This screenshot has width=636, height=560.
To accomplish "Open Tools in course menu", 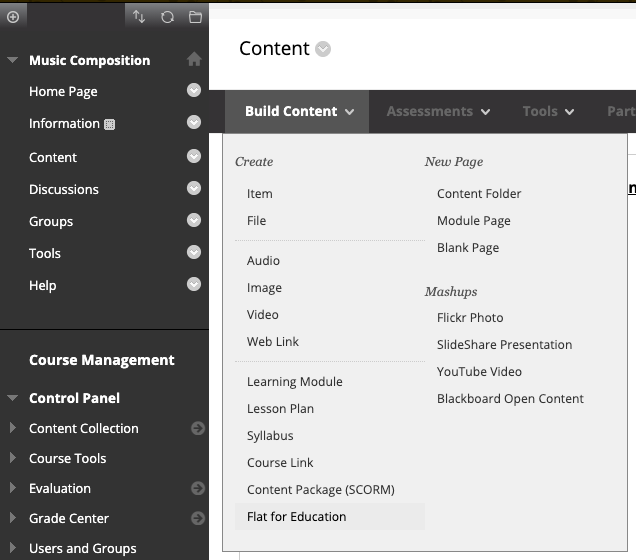I will (x=45, y=253).
